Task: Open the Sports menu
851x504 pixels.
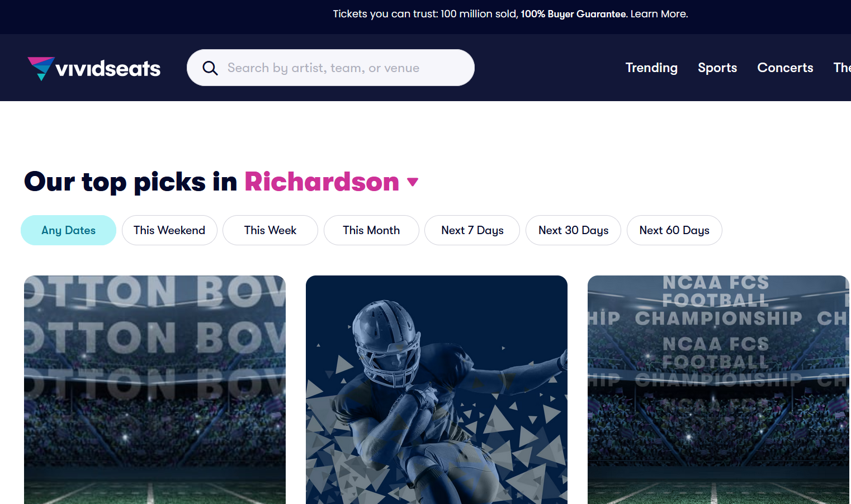Action: click(x=717, y=68)
